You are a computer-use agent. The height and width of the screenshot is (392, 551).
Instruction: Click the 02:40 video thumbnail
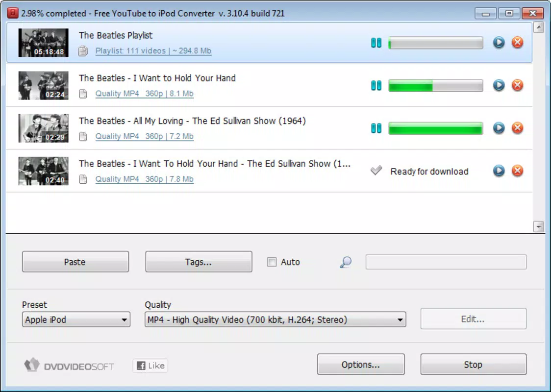pos(44,171)
